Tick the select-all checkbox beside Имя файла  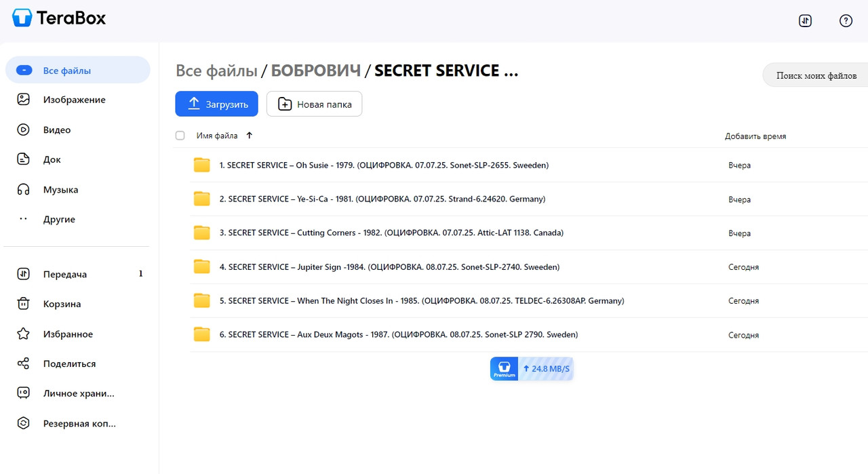coord(180,136)
